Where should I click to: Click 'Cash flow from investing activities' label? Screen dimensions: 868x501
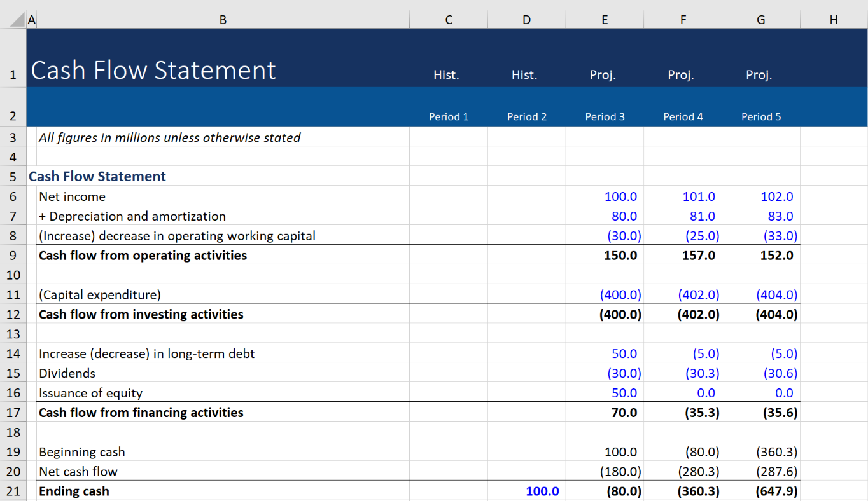click(x=141, y=314)
